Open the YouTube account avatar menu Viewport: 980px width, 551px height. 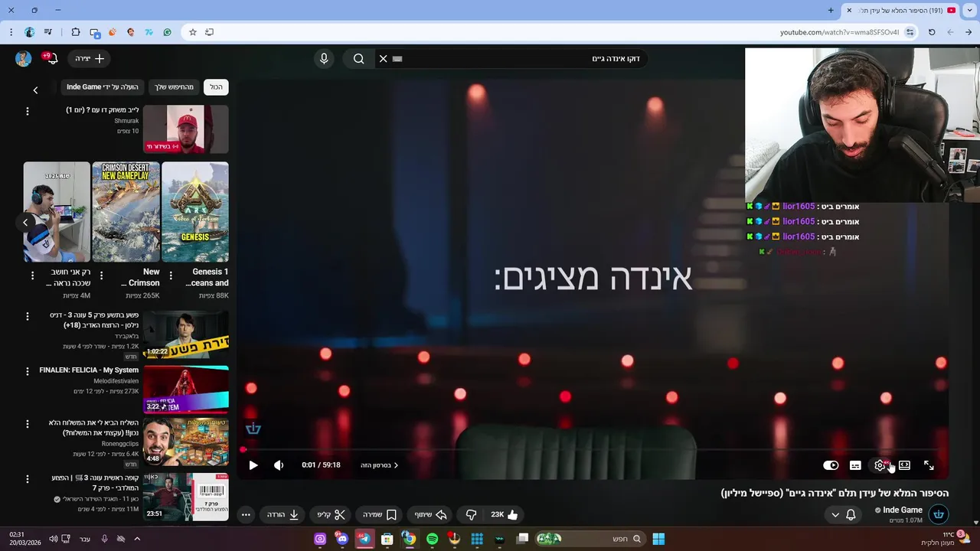tap(23, 59)
